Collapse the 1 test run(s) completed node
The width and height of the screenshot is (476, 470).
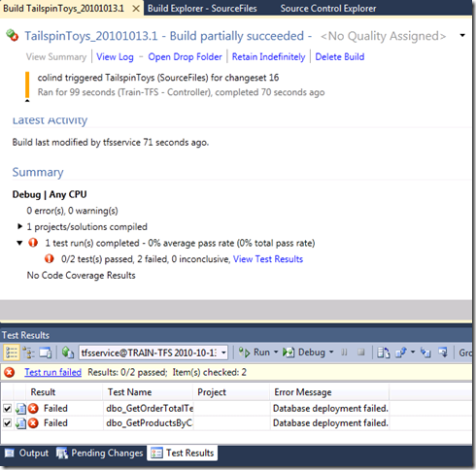(19, 243)
